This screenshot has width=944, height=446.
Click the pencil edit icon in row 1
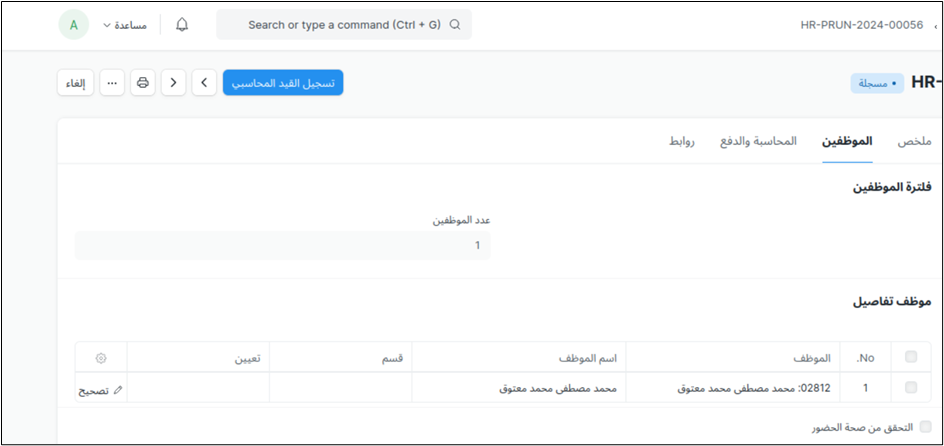coord(117,390)
